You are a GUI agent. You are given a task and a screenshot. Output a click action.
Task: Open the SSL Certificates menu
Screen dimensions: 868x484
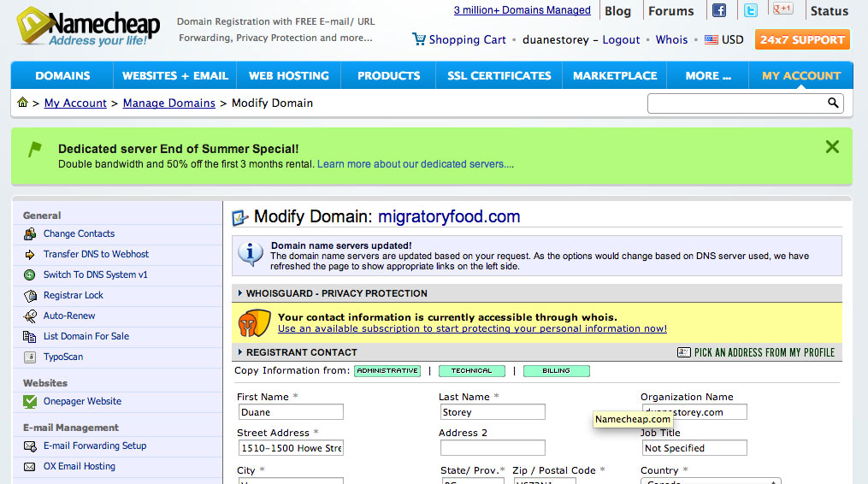499,76
